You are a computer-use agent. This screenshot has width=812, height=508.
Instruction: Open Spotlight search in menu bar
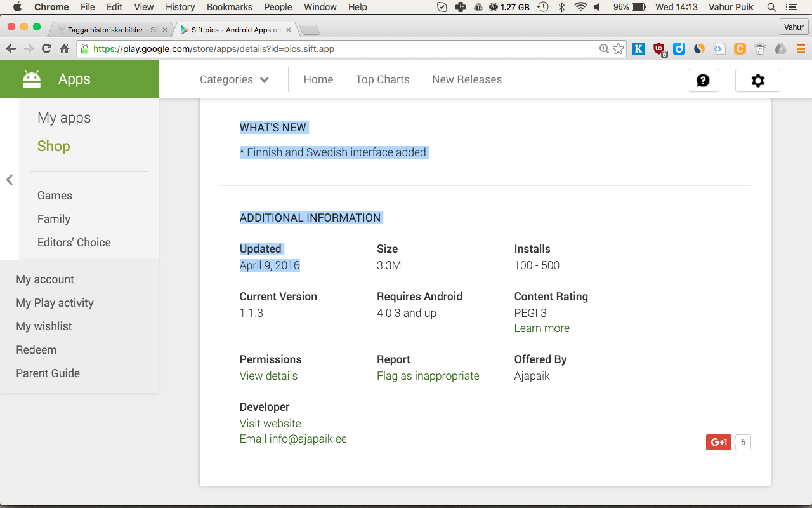click(771, 7)
